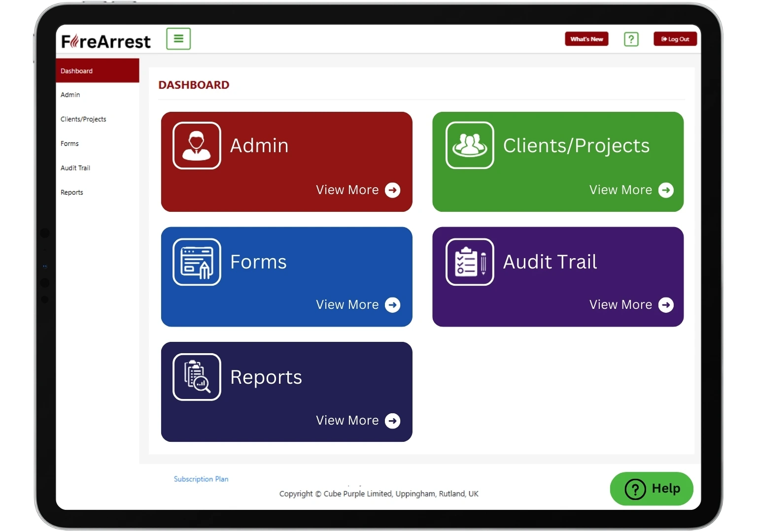Click the green Help button
The width and height of the screenshot is (757, 532).
[652, 489]
